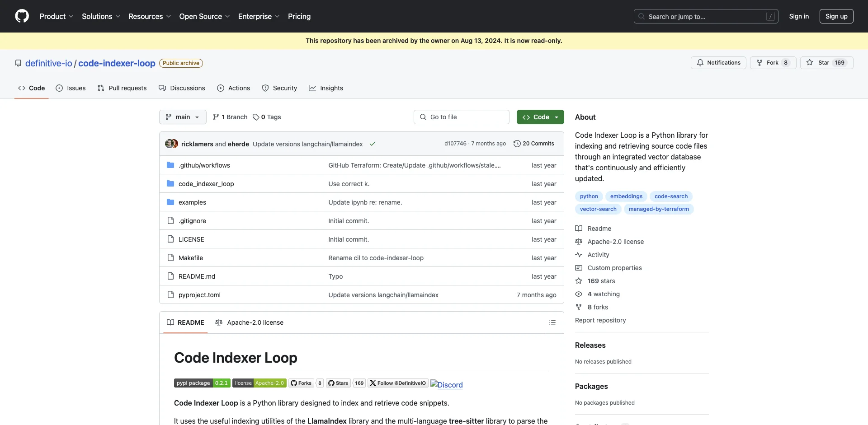Open the Security tab
The image size is (868, 425).
click(x=279, y=88)
